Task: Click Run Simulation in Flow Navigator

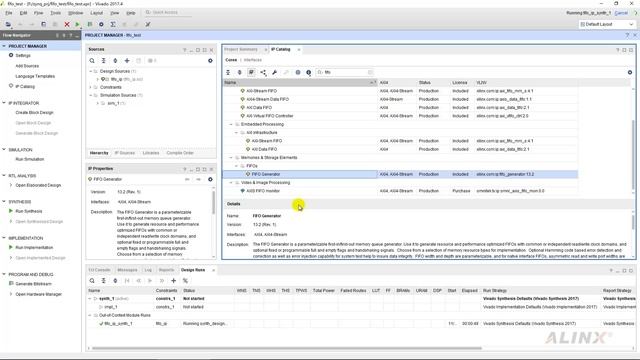Action: [30, 159]
